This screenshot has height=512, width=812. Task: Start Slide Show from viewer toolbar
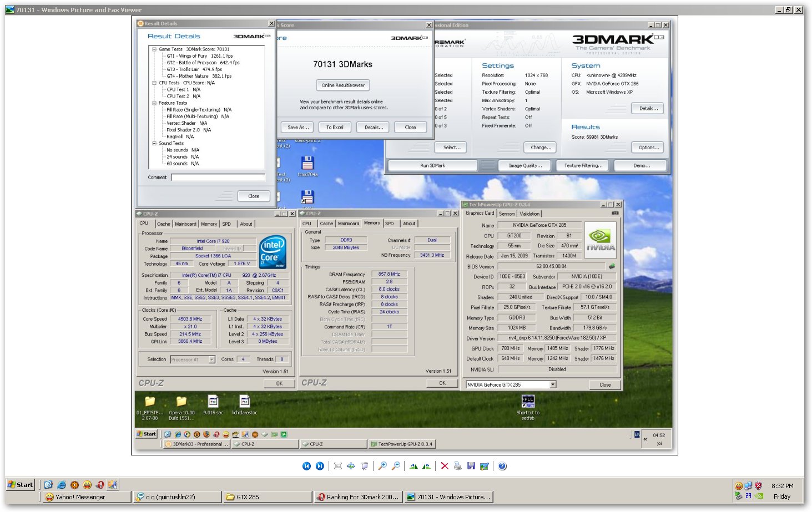(x=364, y=466)
